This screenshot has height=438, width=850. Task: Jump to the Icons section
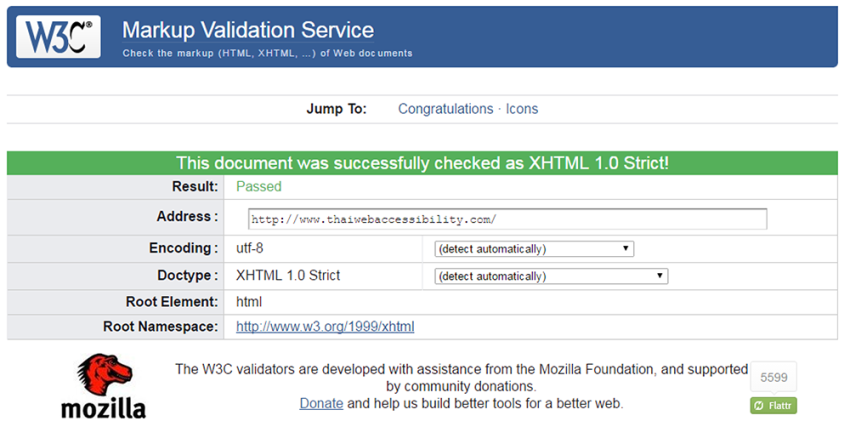click(522, 109)
